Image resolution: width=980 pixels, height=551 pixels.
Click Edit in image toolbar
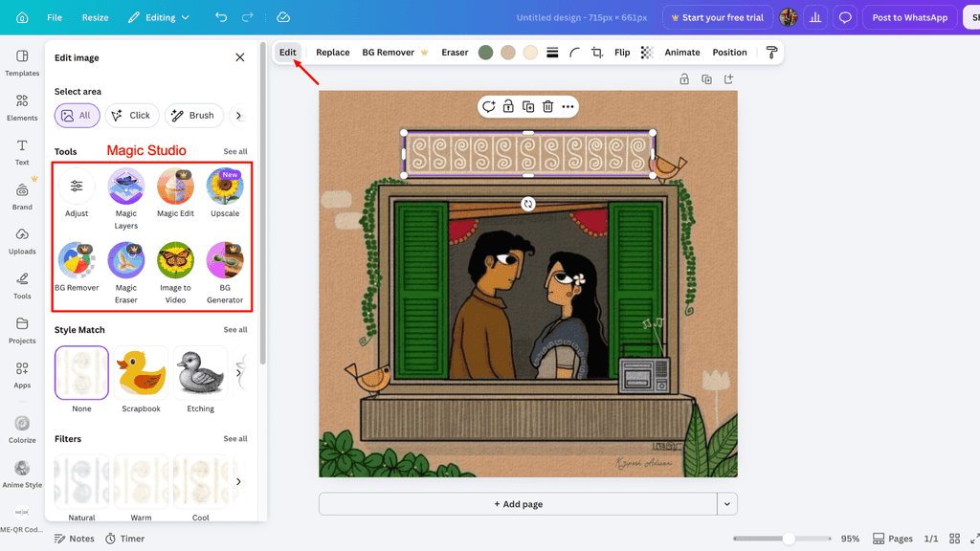(x=287, y=53)
